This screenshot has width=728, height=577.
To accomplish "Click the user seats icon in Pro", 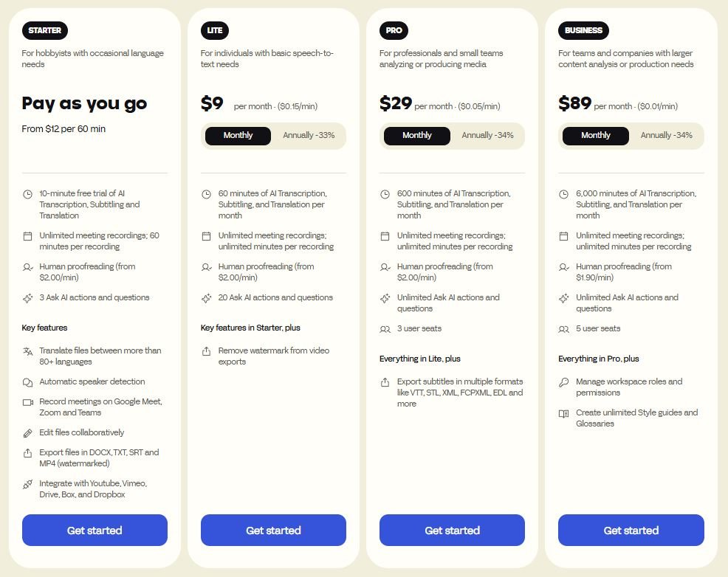I will tap(385, 329).
